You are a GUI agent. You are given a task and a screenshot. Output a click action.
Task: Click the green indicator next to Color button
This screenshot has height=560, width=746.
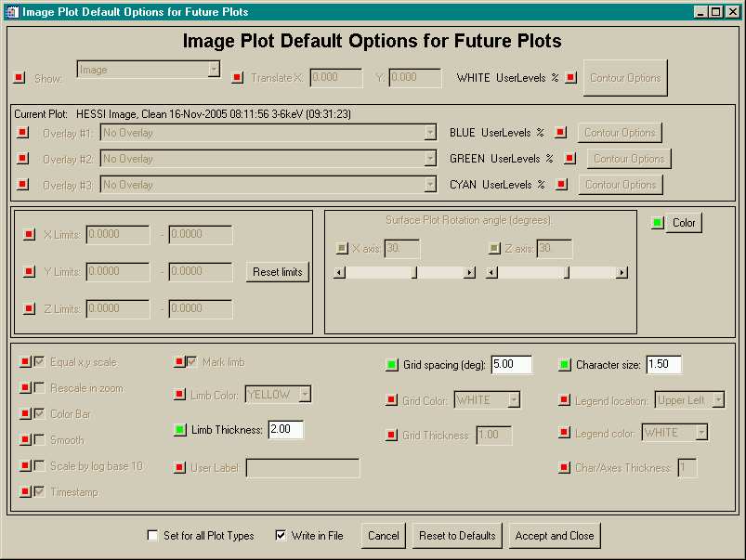[x=658, y=223]
